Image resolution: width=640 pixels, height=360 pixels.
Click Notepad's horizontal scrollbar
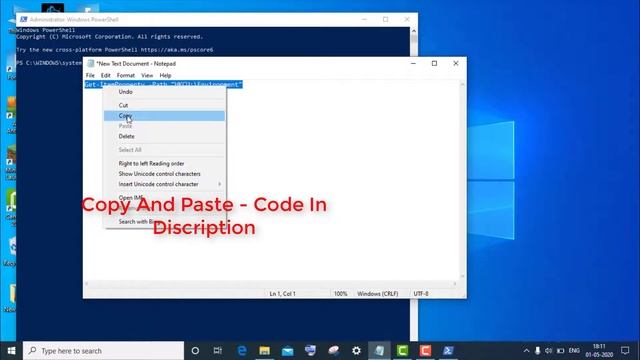pos(271,284)
